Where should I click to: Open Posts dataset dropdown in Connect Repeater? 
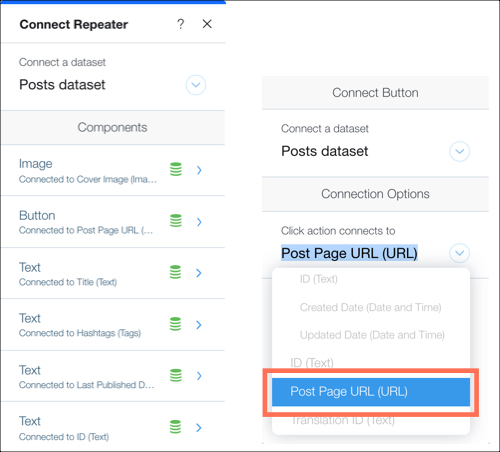196,85
